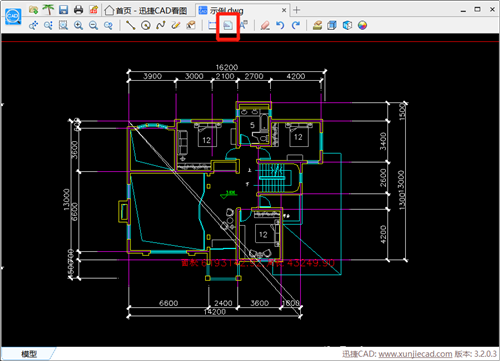Redo the last undone action
Screen dimensions: 500x361
click(x=296, y=25)
